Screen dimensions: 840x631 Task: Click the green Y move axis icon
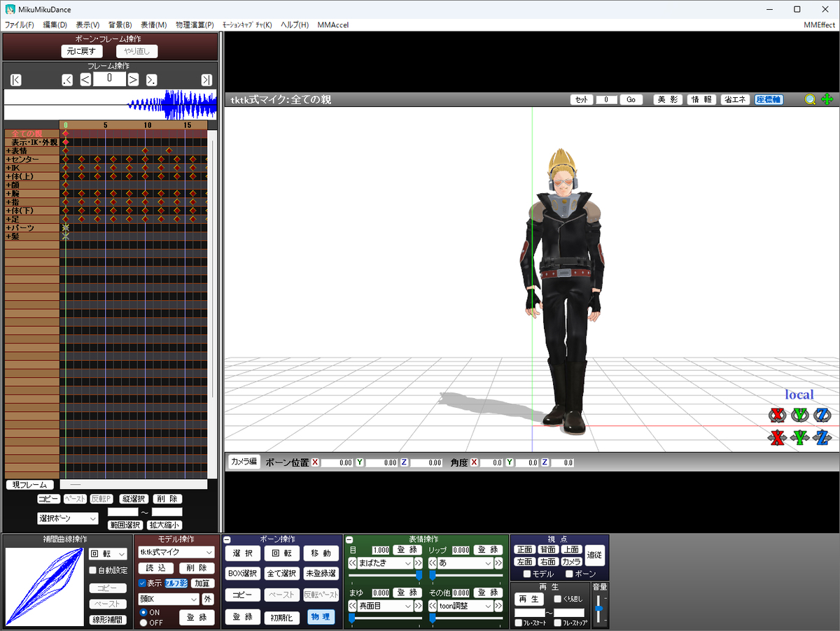(x=799, y=438)
